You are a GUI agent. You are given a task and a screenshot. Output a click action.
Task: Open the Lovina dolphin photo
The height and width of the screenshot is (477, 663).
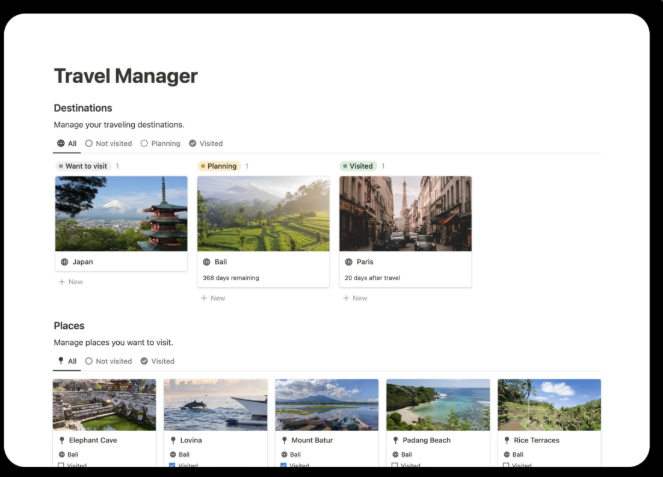[216, 405]
